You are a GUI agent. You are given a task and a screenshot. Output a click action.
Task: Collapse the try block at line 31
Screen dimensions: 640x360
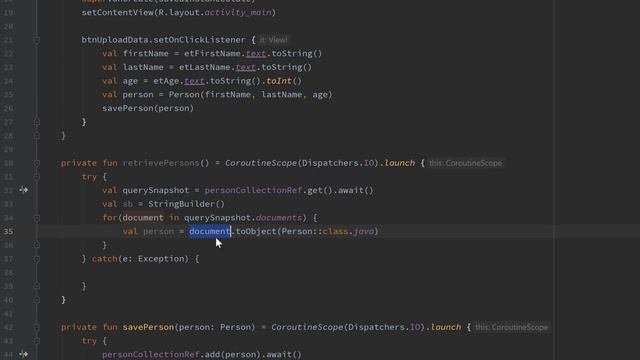coord(36,177)
